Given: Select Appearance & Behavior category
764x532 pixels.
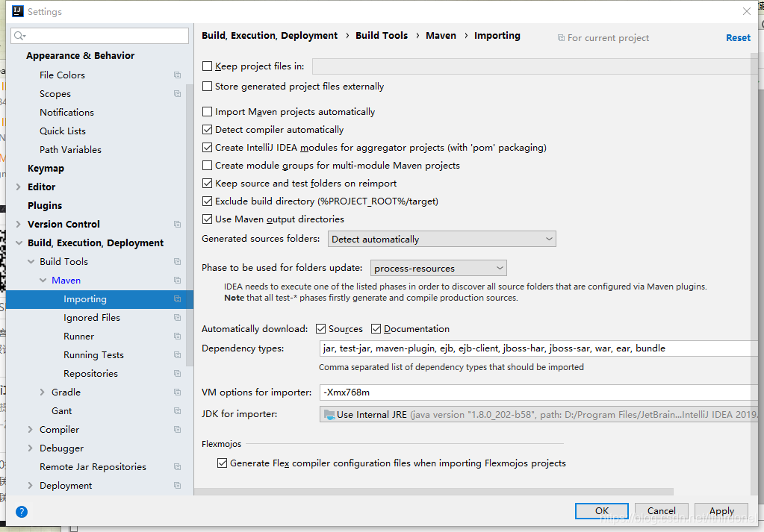Looking at the screenshot, I should tap(81, 56).
